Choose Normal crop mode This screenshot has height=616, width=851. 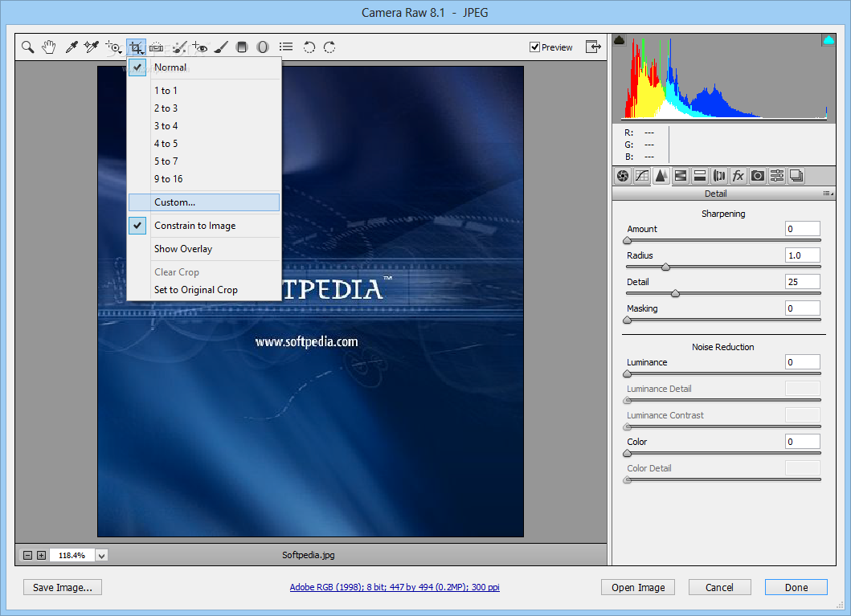click(204, 67)
